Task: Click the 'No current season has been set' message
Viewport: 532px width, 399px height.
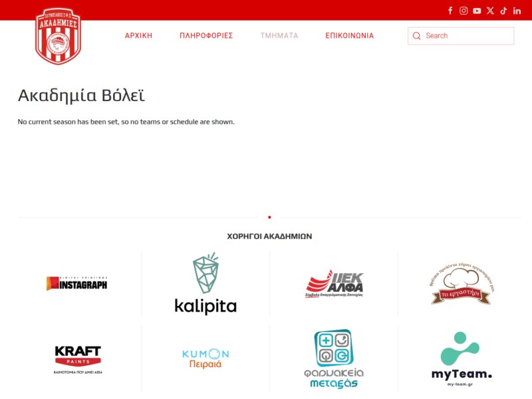Action: [126, 122]
